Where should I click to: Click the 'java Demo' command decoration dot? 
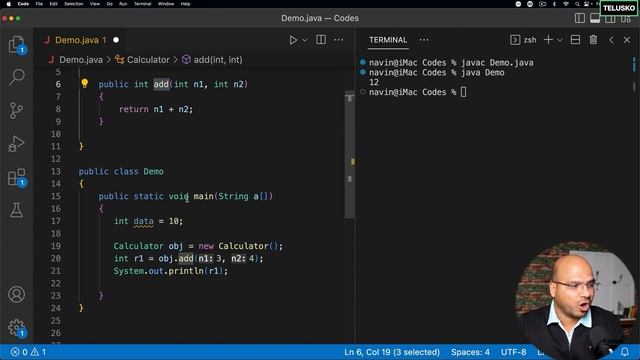(x=362, y=72)
